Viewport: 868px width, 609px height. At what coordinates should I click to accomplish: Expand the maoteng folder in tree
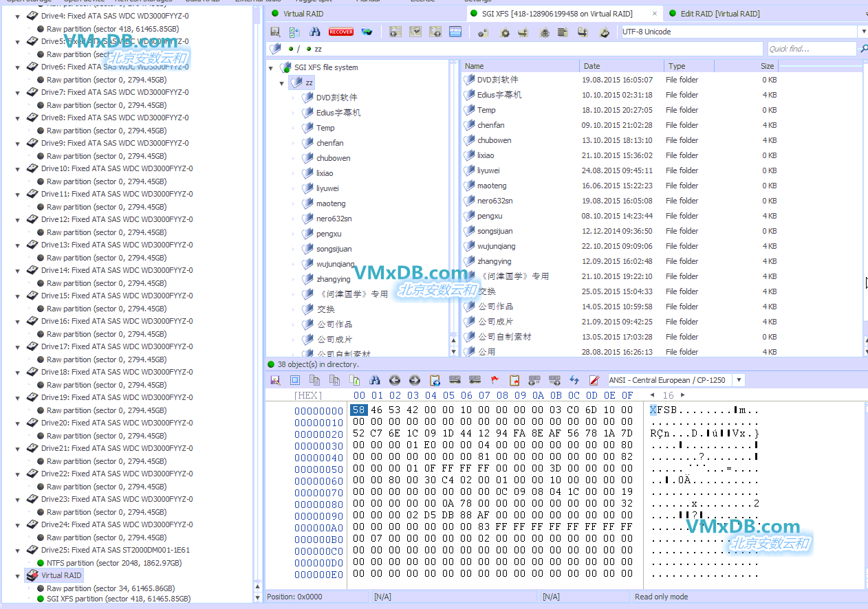294,203
